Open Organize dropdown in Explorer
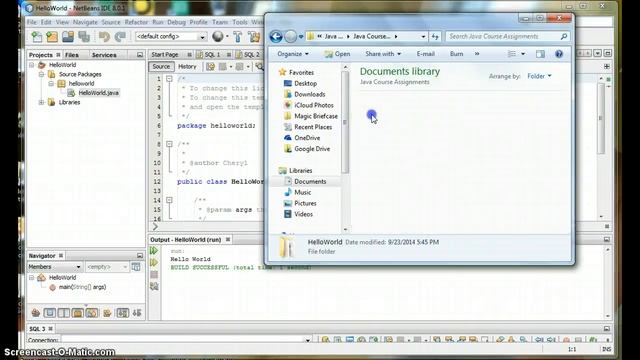The image size is (640, 360). pos(293,54)
